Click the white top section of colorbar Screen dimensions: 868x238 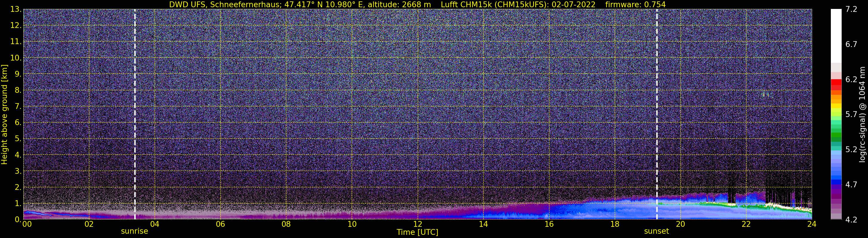pyautogui.click(x=836, y=36)
